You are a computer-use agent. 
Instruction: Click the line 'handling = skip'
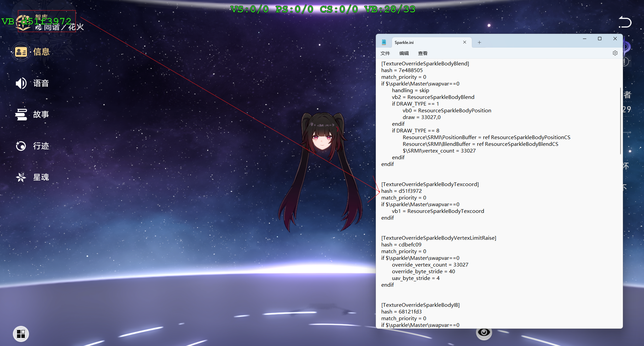coord(410,91)
